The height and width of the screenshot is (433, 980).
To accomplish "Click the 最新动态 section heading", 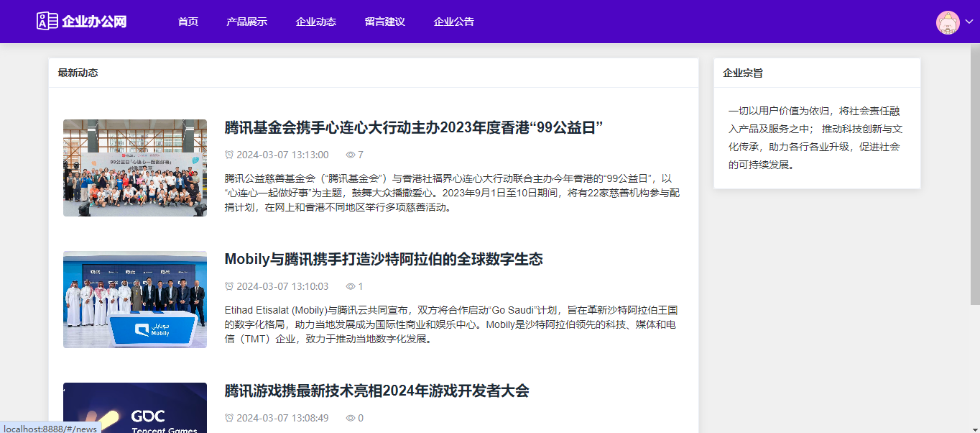I will point(78,73).
